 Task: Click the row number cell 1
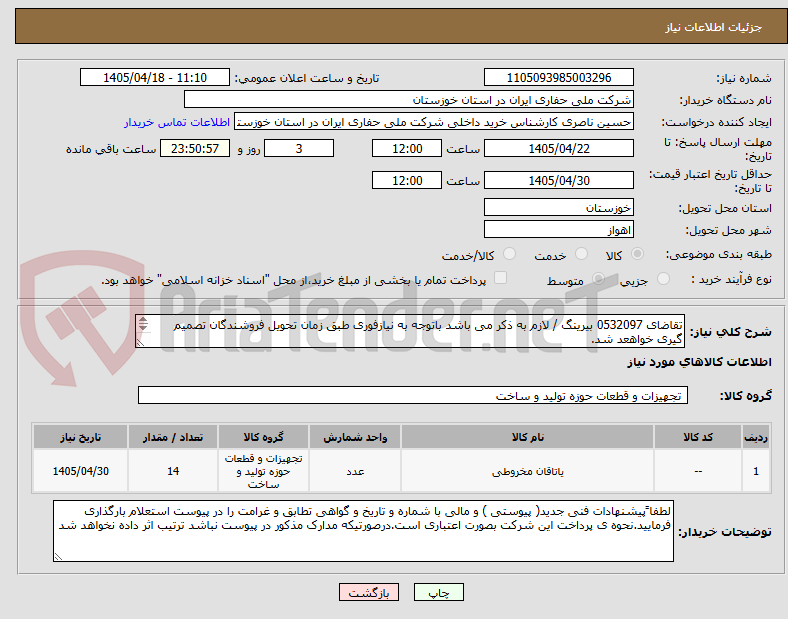tap(756, 471)
